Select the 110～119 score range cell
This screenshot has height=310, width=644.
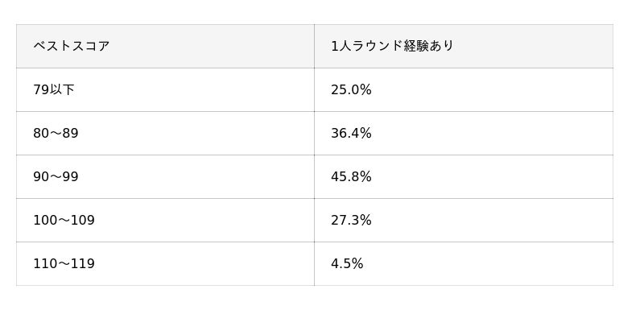point(165,263)
